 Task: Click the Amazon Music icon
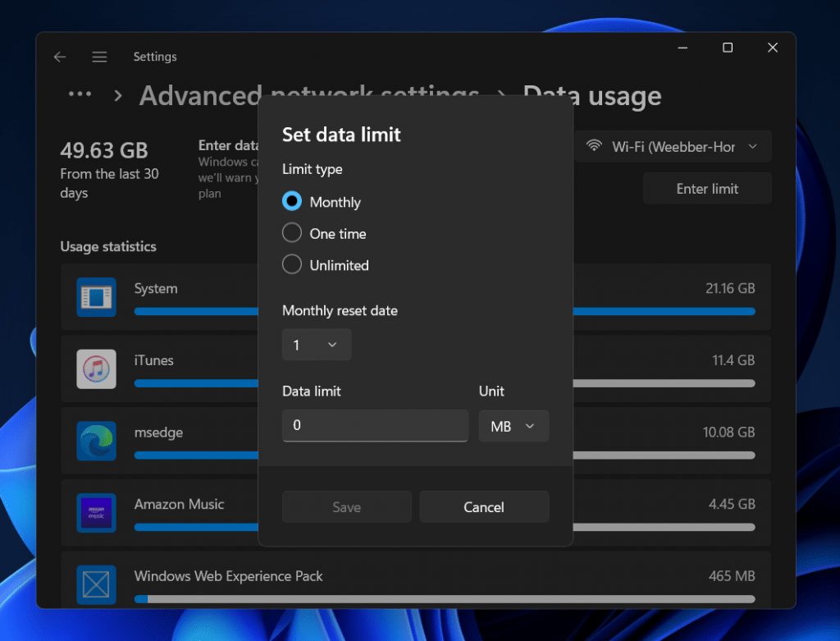96,513
